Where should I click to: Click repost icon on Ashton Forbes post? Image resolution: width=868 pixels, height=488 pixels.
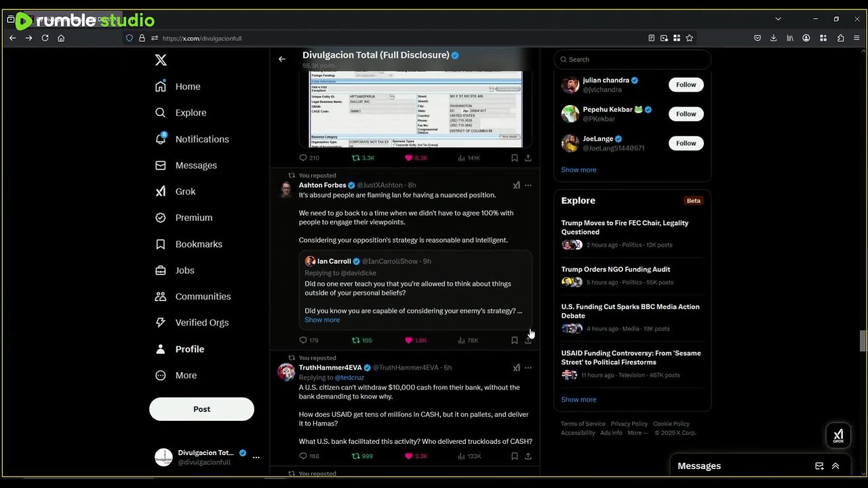tap(355, 340)
